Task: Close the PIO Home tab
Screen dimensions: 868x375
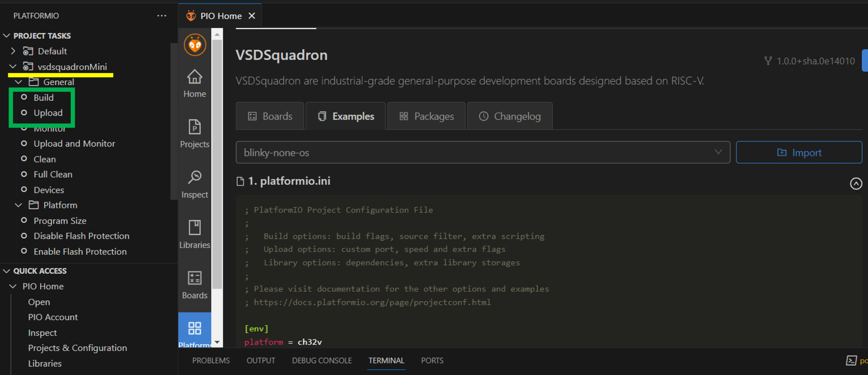Action: (252, 16)
